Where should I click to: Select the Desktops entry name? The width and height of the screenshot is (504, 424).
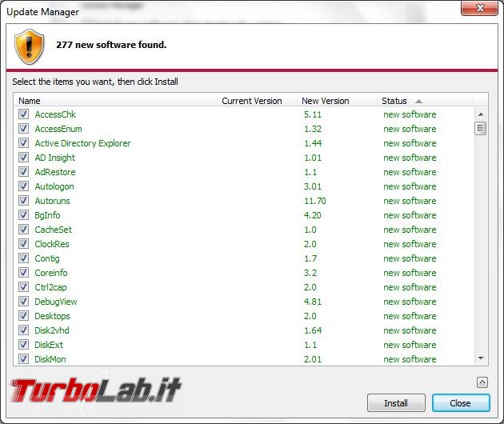(x=52, y=316)
